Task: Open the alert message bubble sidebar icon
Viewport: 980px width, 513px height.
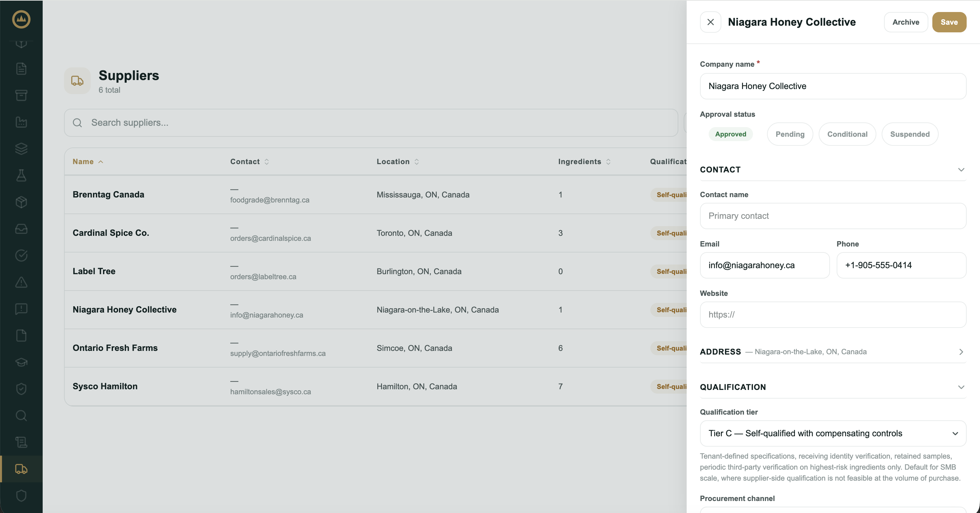Action: point(21,309)
